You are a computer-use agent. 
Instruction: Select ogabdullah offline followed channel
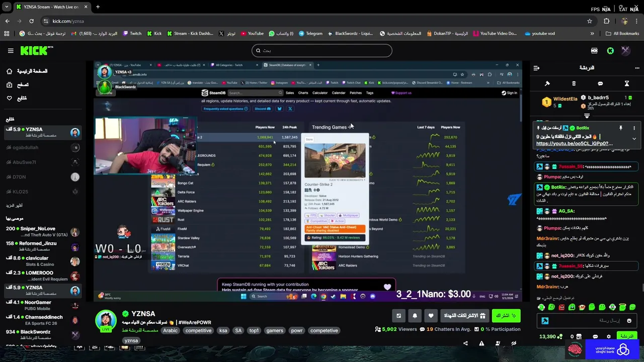42,148
